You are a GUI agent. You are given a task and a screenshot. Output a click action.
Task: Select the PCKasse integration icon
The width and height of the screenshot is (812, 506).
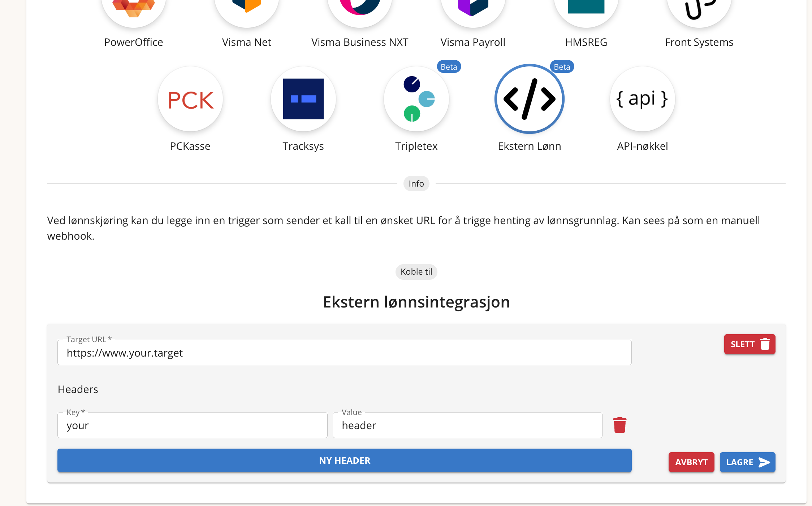(190, 99)
